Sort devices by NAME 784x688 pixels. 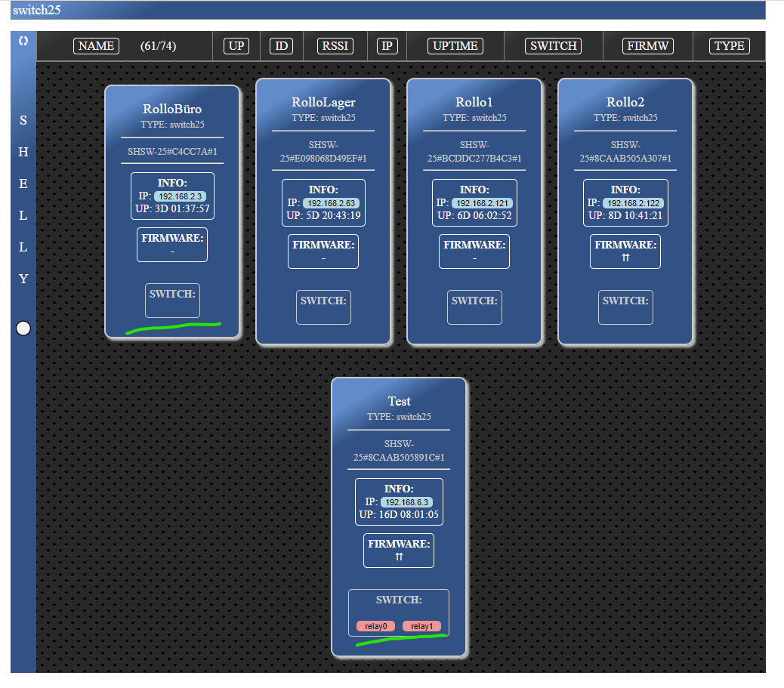[97, 46]
